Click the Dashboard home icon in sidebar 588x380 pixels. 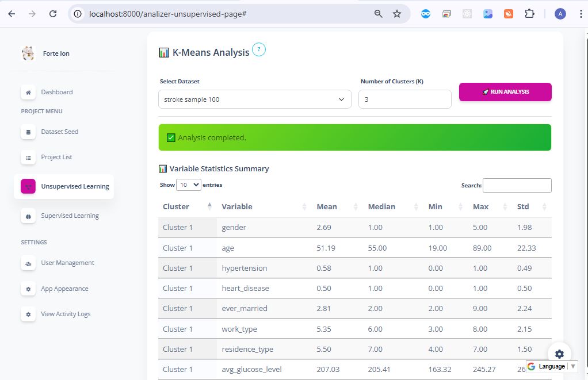click(28, 92)
